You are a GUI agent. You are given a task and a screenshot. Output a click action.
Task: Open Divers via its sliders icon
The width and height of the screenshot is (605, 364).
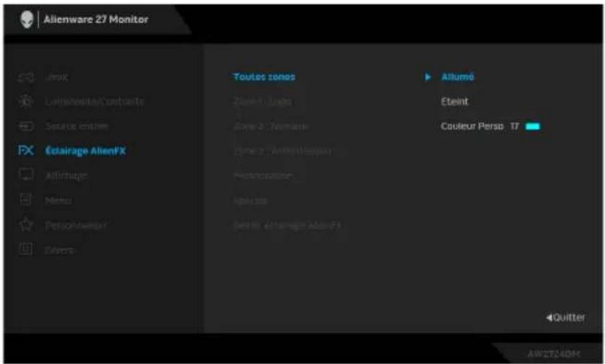click(x=26, y=249)
